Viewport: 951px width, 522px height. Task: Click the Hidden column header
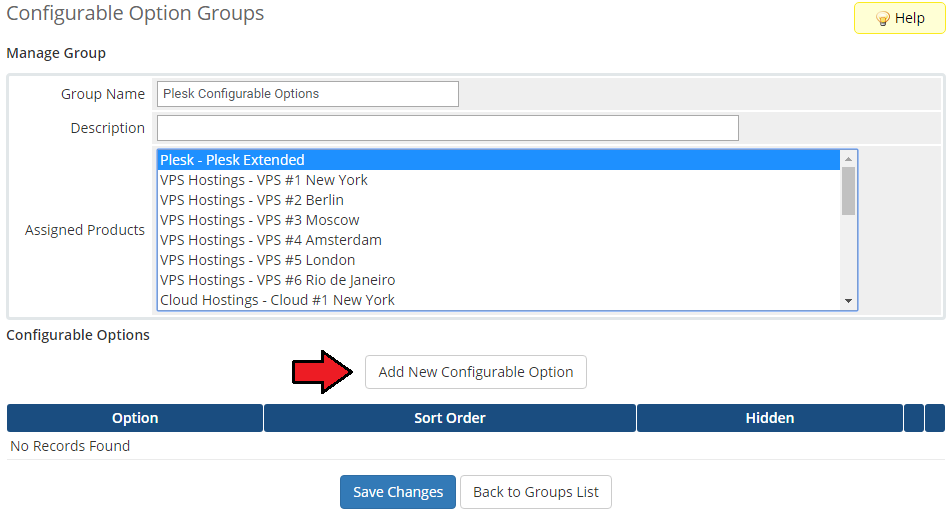tap(770, 418)
